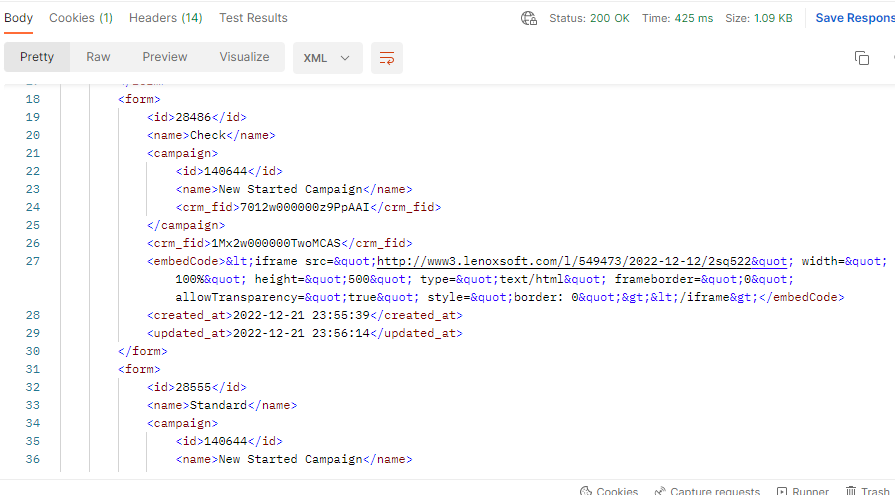
Task: Click Capture requests in footer
Action: pos(707,491)
